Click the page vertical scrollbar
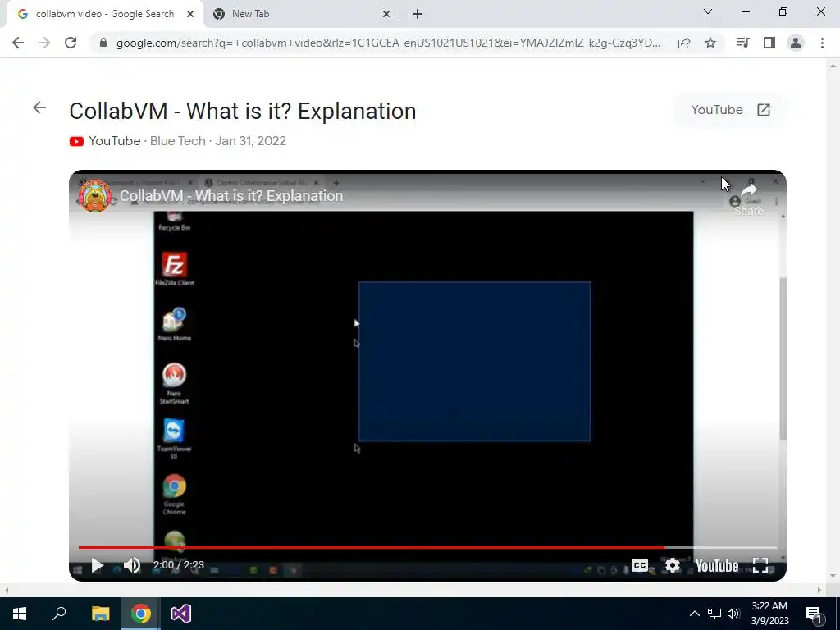 [x=833, y=322]
